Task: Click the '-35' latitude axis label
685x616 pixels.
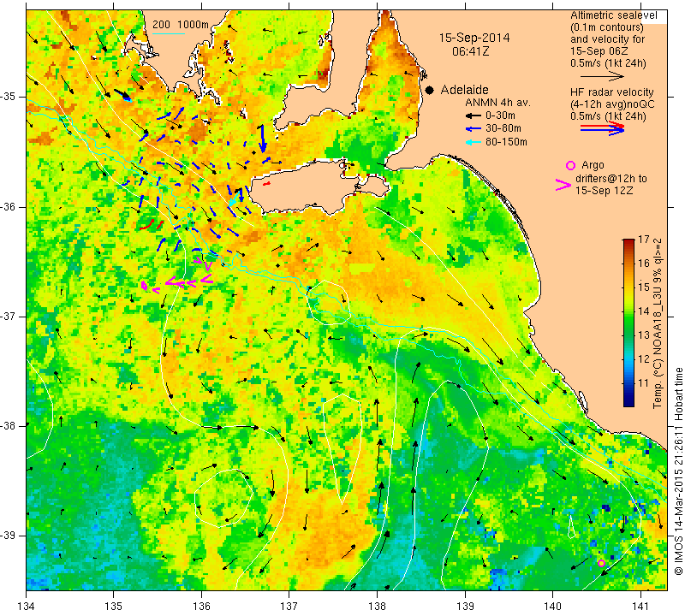Action: coord(9,97)
